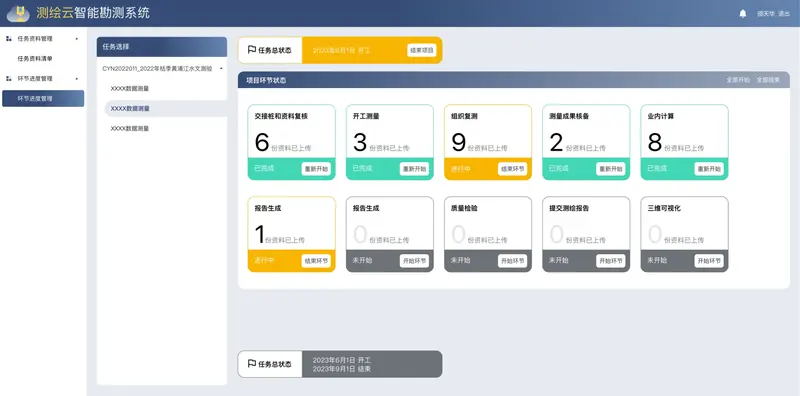Click the 交接桩和资料复核 card title
800x396 pixels.
tap(281, 116)
